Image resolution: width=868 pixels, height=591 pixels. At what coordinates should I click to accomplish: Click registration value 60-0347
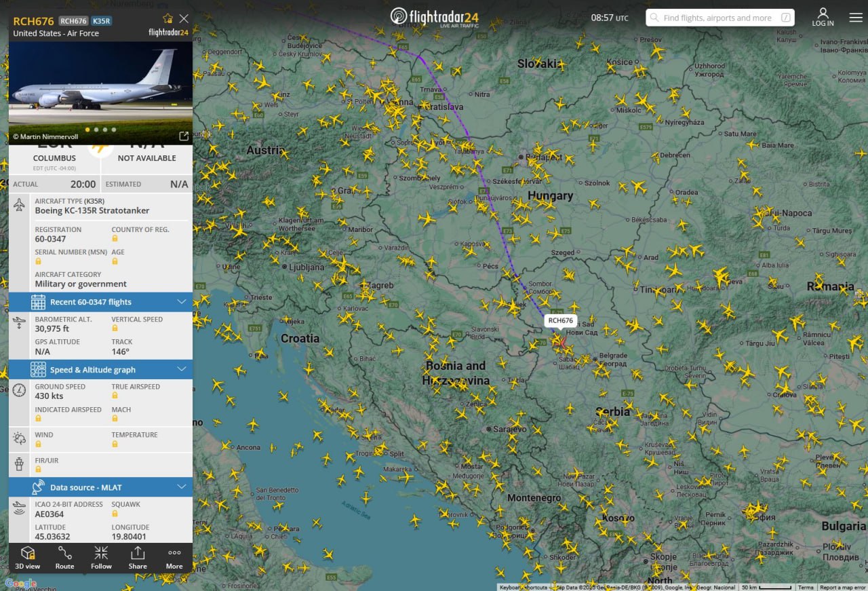point(51,239)
